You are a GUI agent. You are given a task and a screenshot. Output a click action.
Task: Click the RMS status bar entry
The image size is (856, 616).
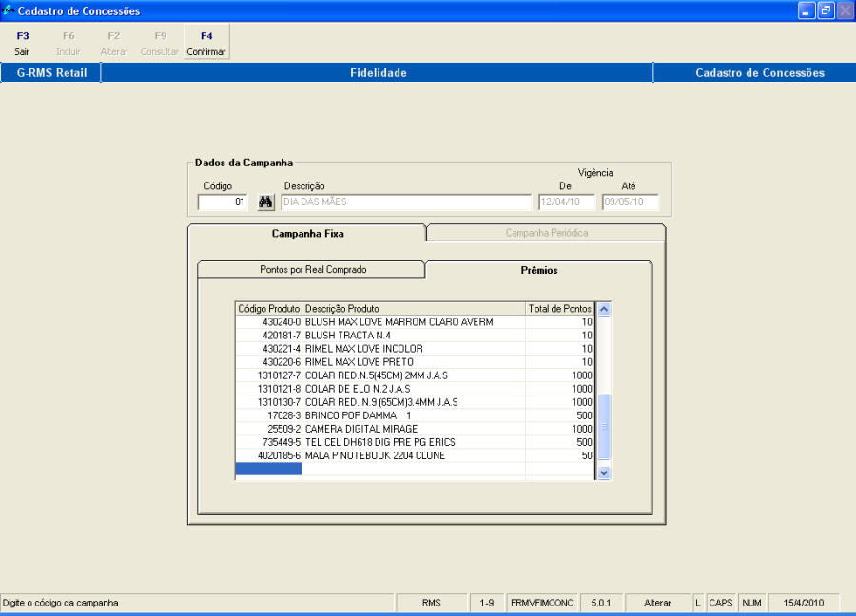click(x=431, y=603)
